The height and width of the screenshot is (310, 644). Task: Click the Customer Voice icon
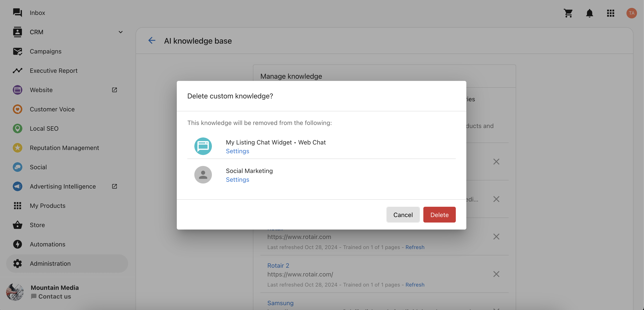18,109
